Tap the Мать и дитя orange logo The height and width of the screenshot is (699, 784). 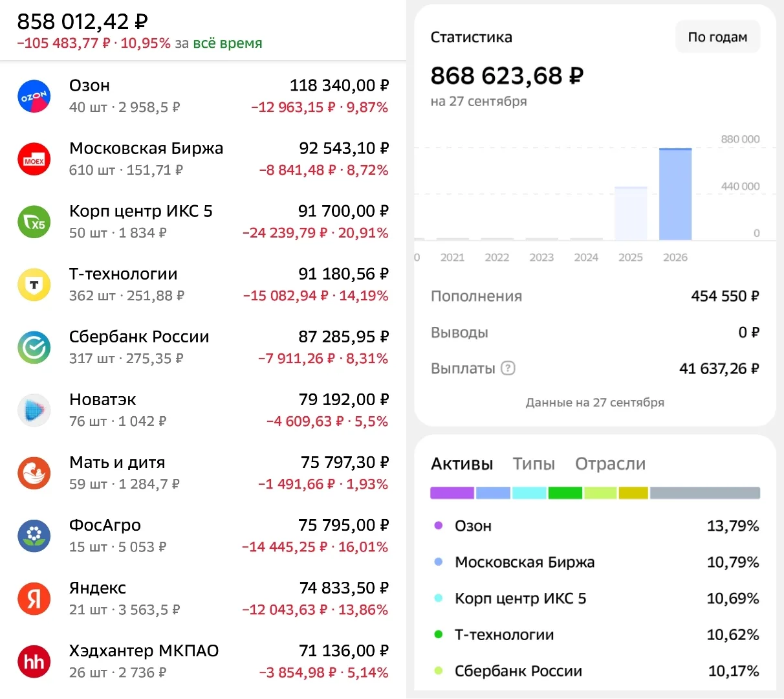[x=34, y=473]
